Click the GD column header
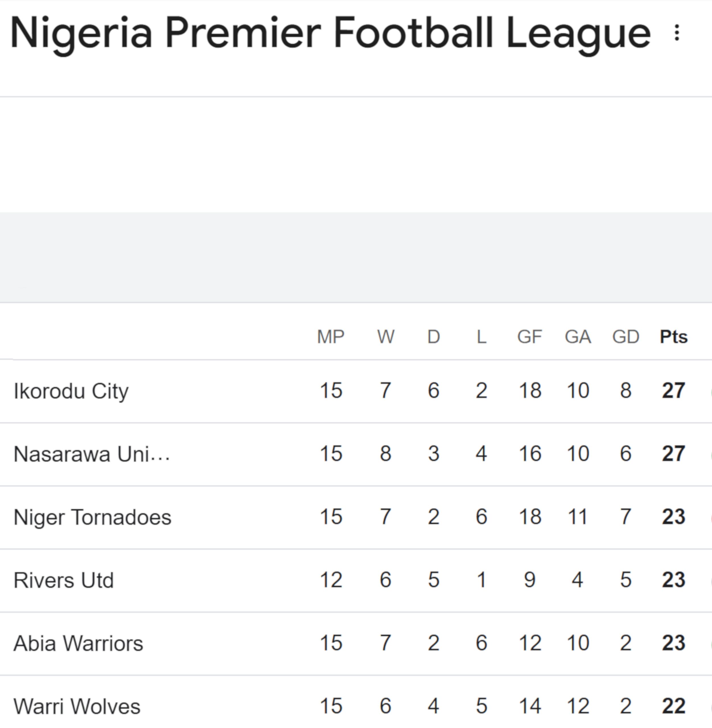 point(625,337)
